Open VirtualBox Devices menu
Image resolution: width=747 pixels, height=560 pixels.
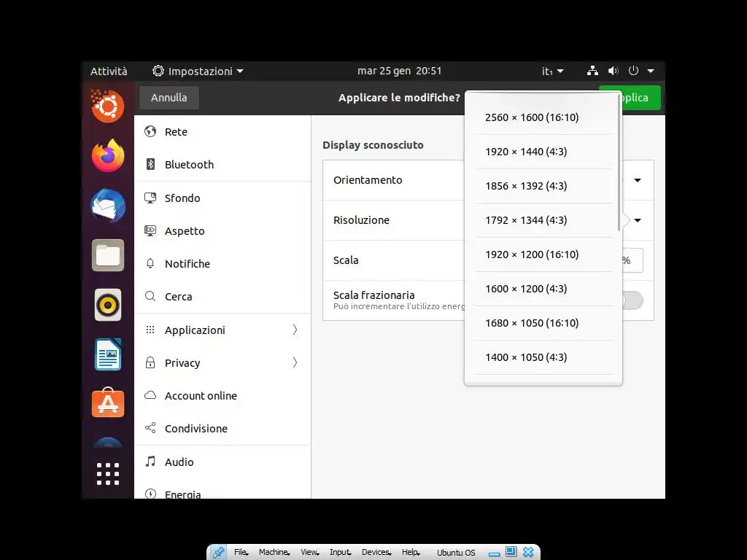pyautogui.click(x=376, y=553)
